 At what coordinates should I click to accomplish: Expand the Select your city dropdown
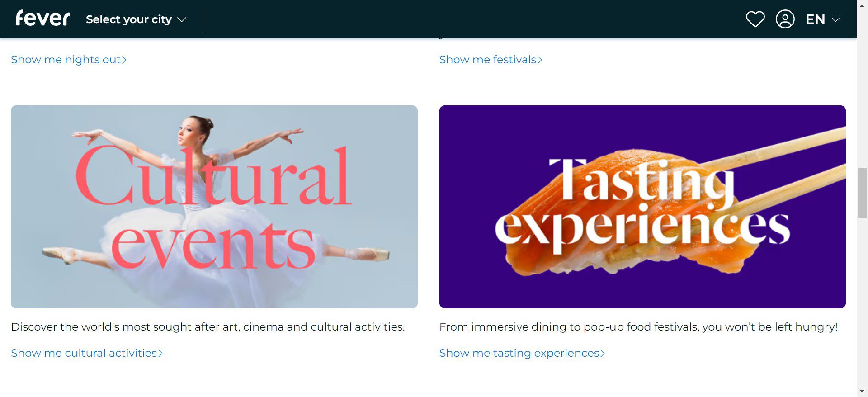coord(136,19)
